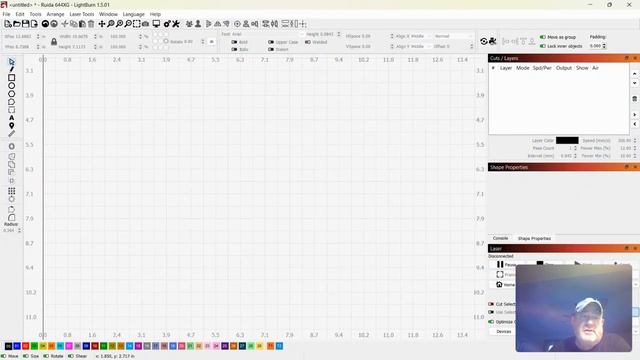Select the Draw Lines pencil tool
The width and height of the screenshot is (640, 360).
click(x=11, y=69)
